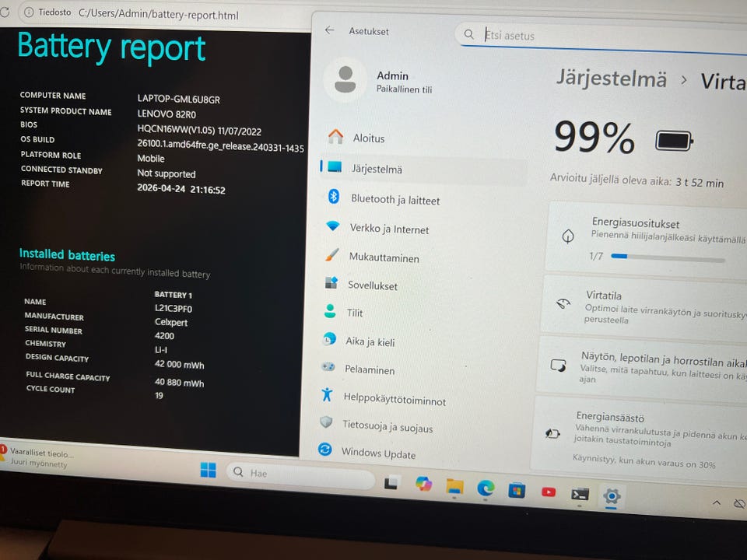
Task: Open Sovellukset apps icon
Action: click(331, 283)
